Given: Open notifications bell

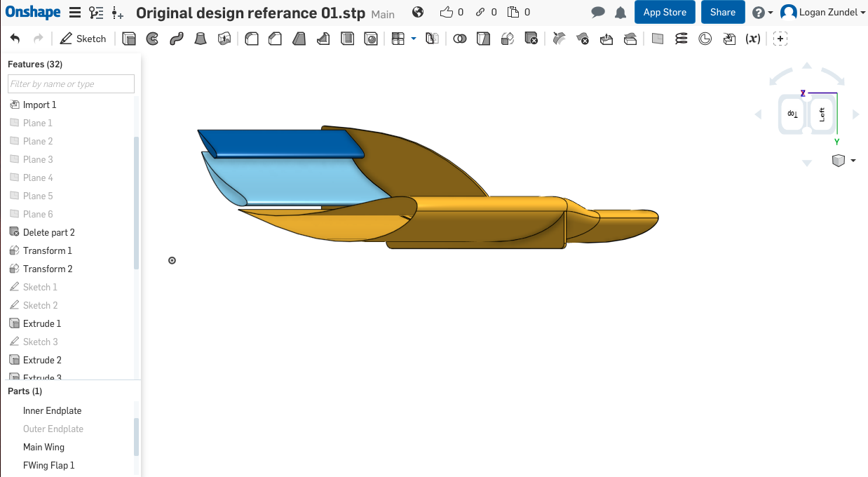Looking at the screenshot, I should 621,13.
